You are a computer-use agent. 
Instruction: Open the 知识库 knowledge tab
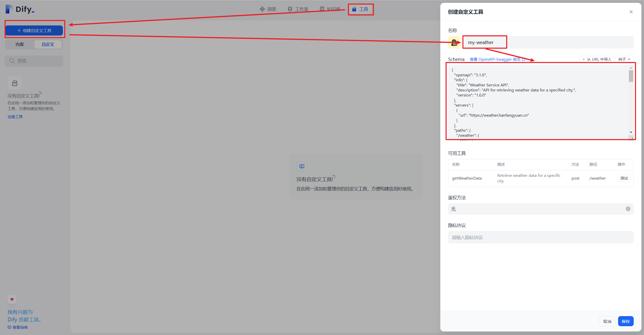[330, 9]
